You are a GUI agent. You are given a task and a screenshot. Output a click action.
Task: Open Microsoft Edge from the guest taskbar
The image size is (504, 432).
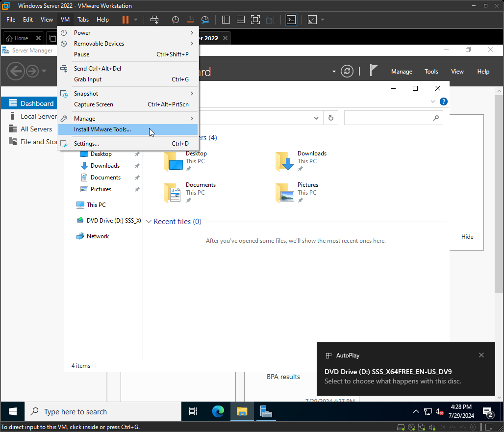(218, 411)
